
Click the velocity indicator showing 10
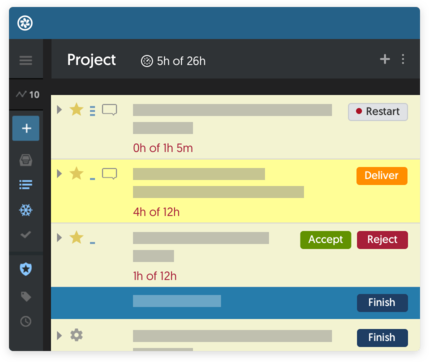(28, 95)
